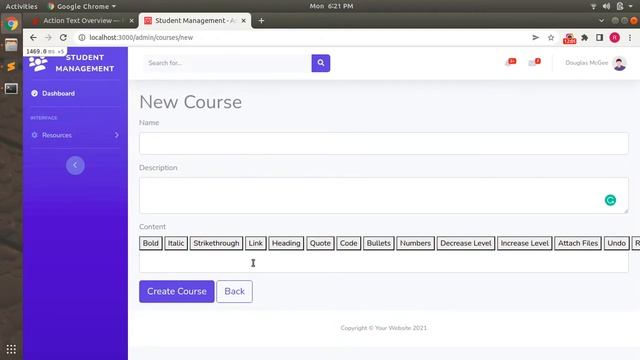
Task: Toggle Bold in the editor toolbar
Action: (x=151, y=243)
